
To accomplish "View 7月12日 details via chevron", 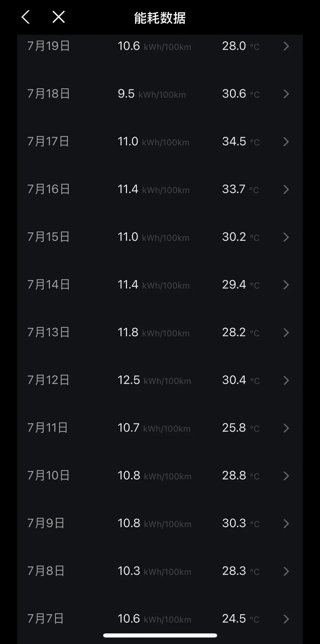I will coord(286,380).
